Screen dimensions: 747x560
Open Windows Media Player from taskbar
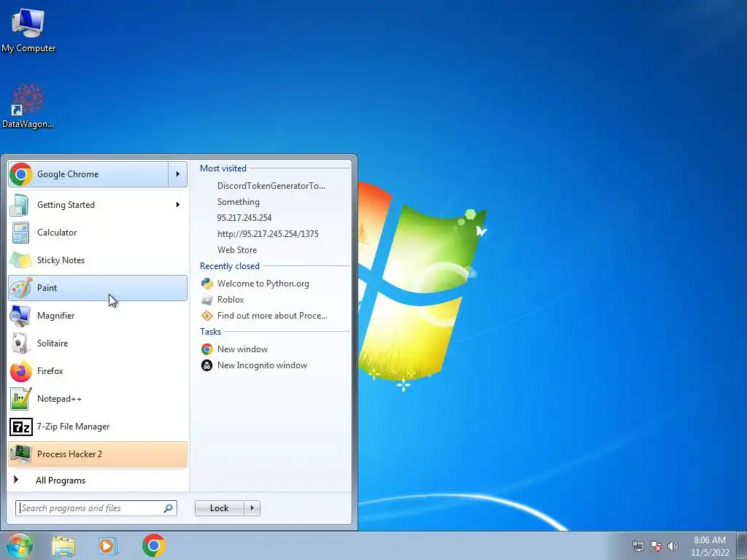108,546
